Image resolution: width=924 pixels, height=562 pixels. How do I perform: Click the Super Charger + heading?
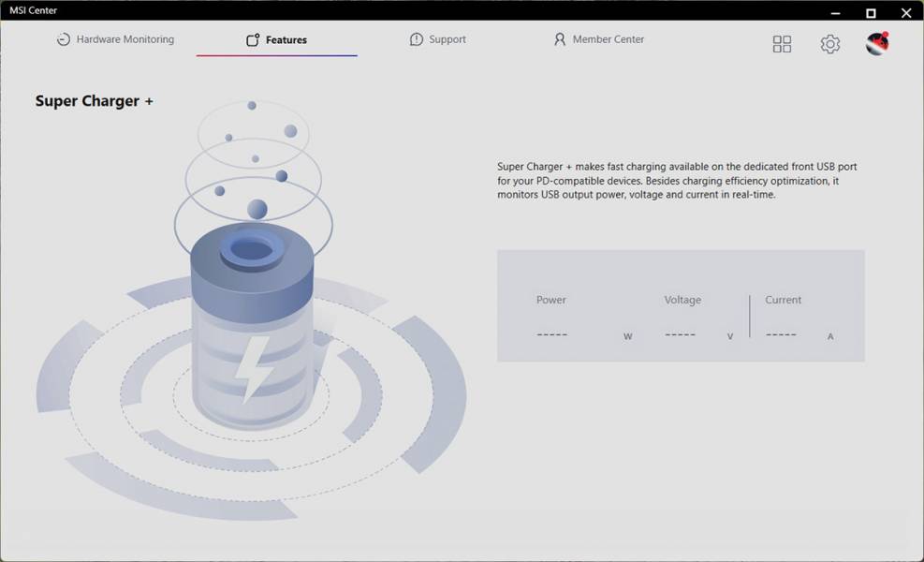95,101
